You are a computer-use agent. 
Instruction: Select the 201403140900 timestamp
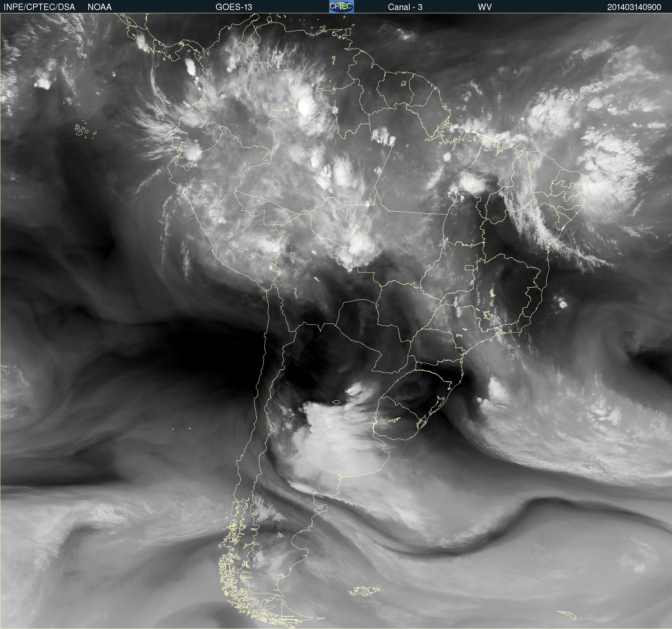634,7
